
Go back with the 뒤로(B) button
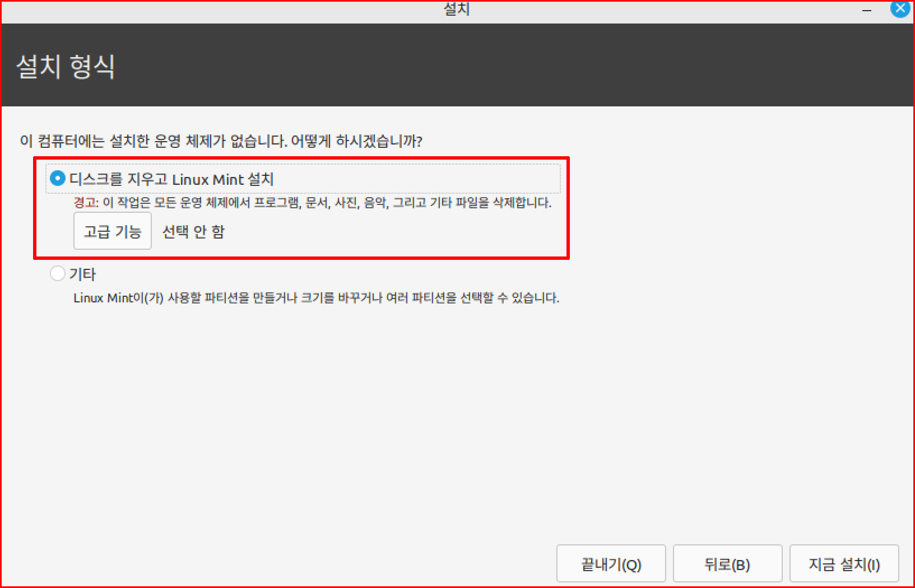pyautogui.click(x=727, y=564)
